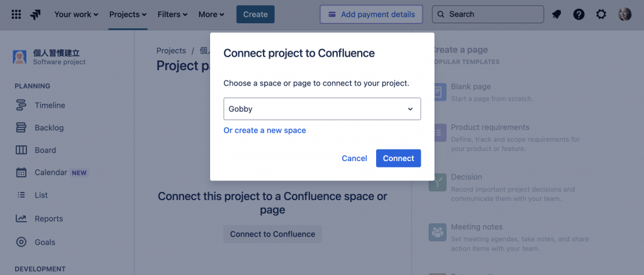This screenshot has width=644, height=275.
Task: Expand the Your work menu
Action: [77, 14]
